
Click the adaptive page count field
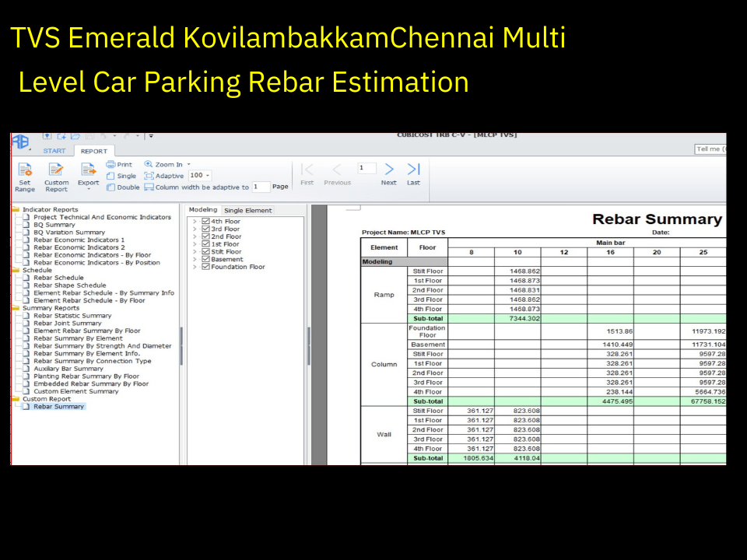(x=261, y=187)
